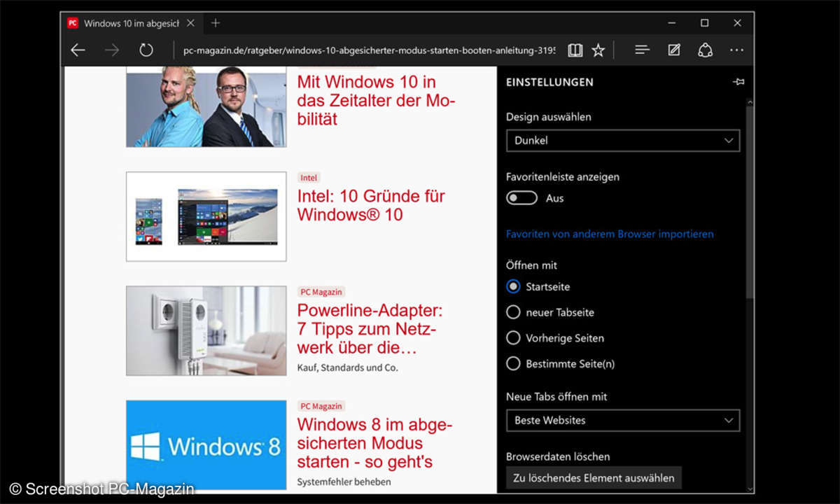
Task: Open article Powerline-Adapter: 7 Tipps
Action: (370, 328)
